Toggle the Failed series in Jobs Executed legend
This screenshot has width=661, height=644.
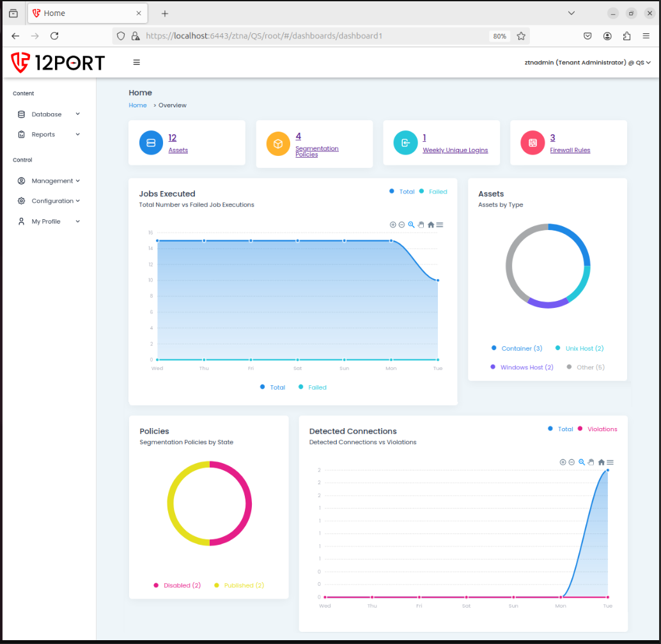(313, 387)
